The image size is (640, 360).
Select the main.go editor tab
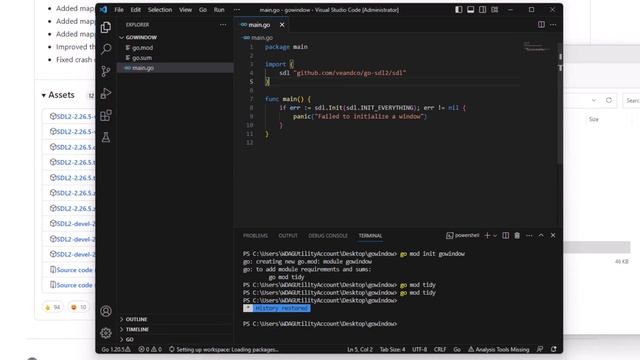[x=258, y=24]
